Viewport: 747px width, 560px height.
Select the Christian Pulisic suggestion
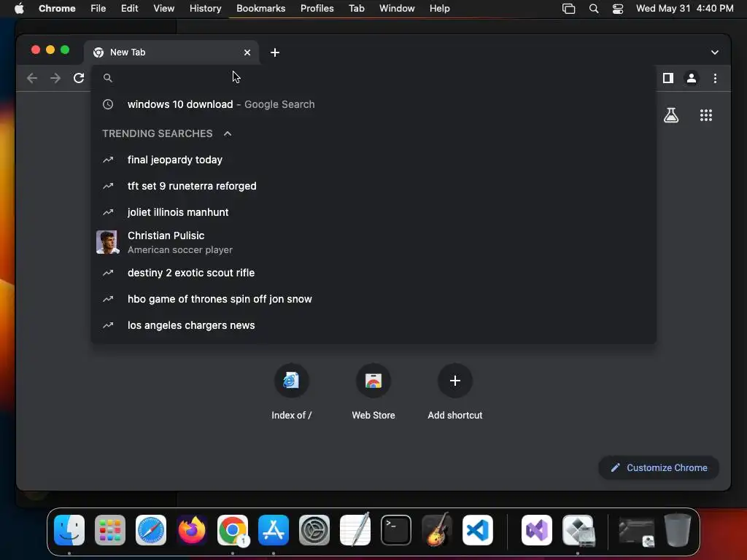tap(374, 242)
